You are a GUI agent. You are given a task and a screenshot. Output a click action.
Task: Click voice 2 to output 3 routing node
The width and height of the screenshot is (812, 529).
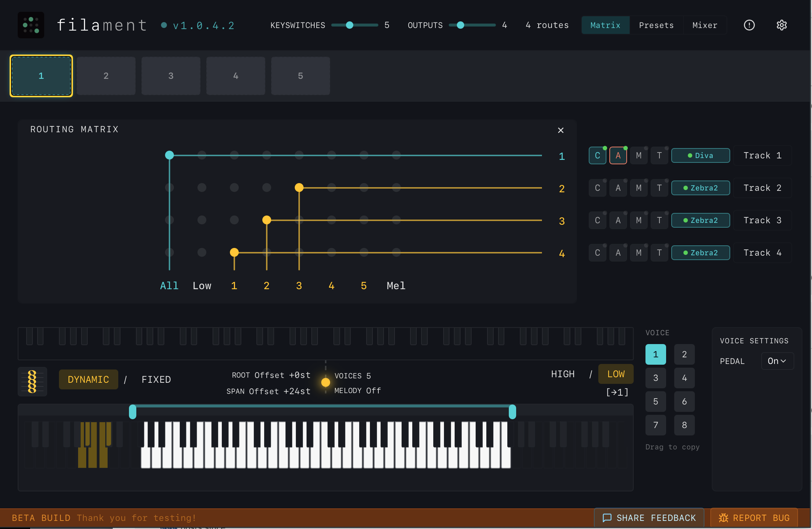click(267, 220)
